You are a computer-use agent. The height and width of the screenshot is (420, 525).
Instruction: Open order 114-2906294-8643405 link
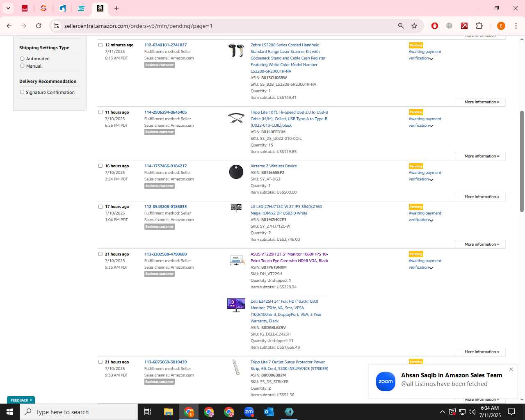[165, 112]
